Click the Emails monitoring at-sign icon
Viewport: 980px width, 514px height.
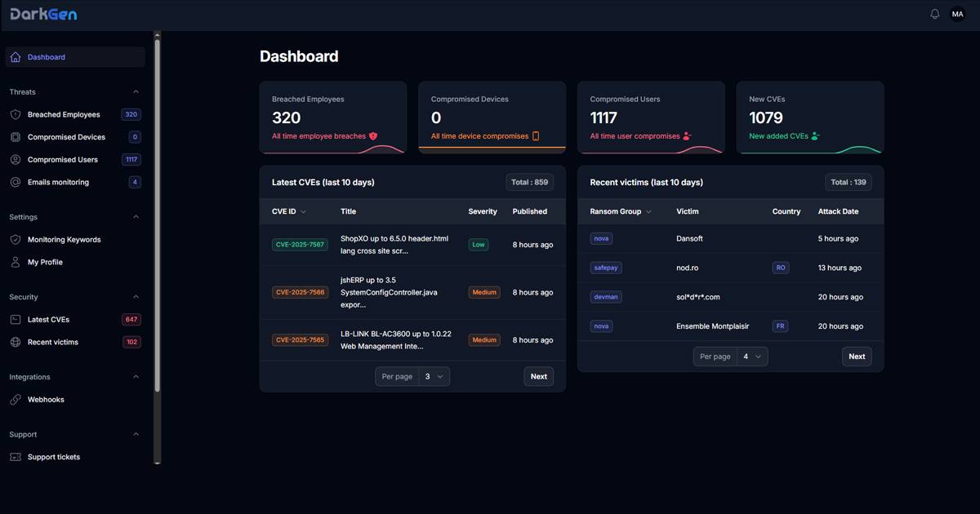point(16,183)
